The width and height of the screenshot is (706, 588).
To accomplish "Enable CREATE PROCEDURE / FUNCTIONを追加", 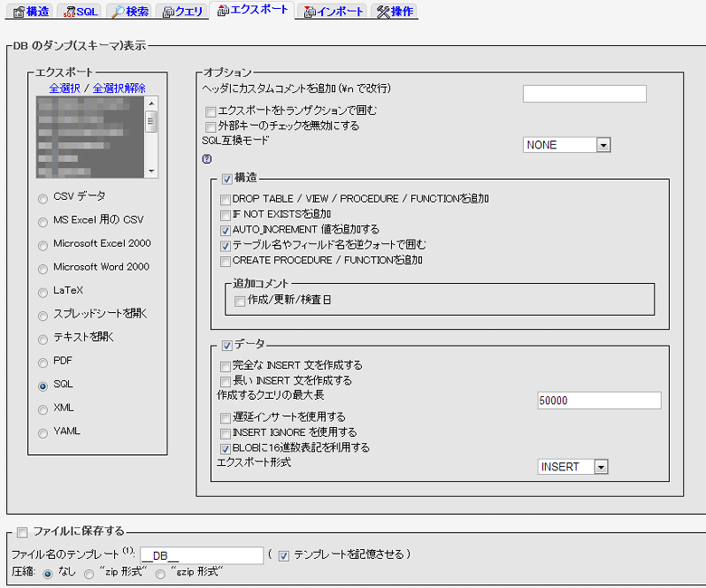I will (225, 261).
